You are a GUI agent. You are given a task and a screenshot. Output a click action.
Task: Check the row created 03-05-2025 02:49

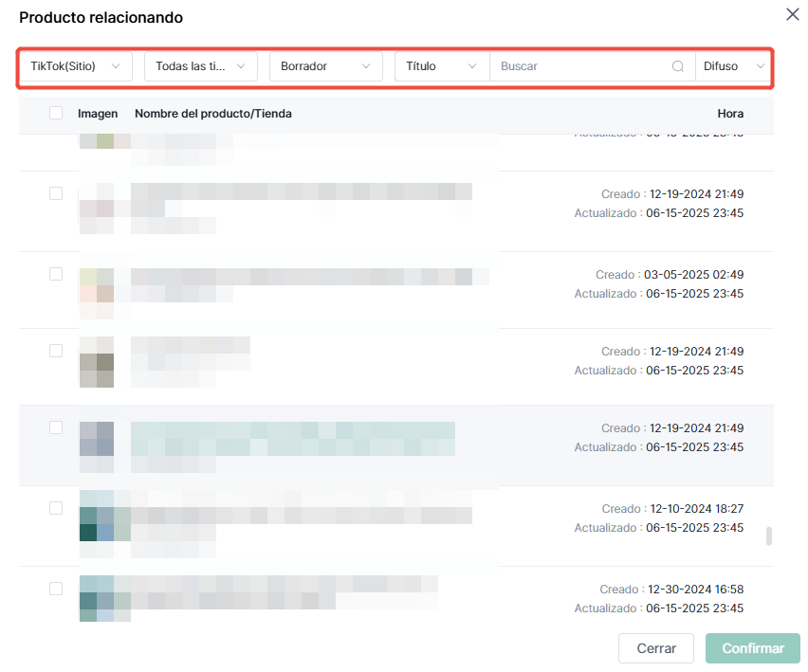click(56, 274)
